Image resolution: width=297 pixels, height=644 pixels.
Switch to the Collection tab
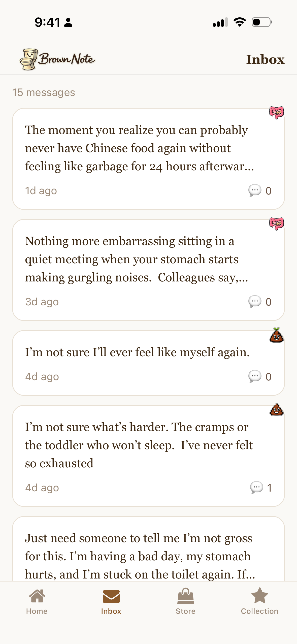(x=259, y=601)
